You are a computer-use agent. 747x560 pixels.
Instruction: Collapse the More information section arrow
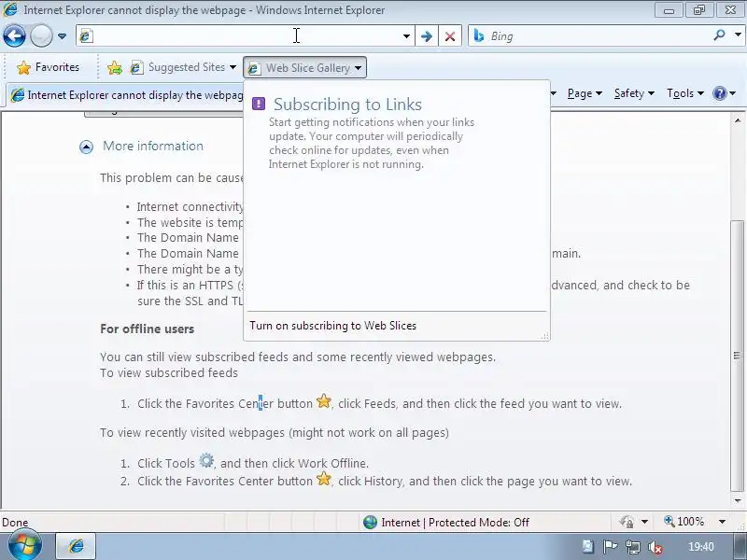tap(86, 147)
